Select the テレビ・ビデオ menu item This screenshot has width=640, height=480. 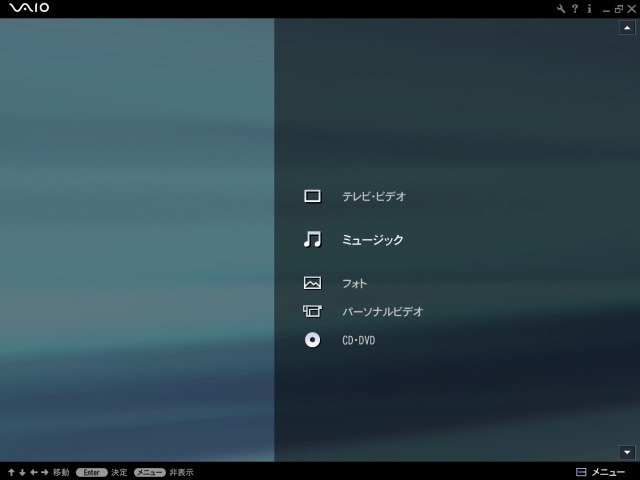click(374, 196)
